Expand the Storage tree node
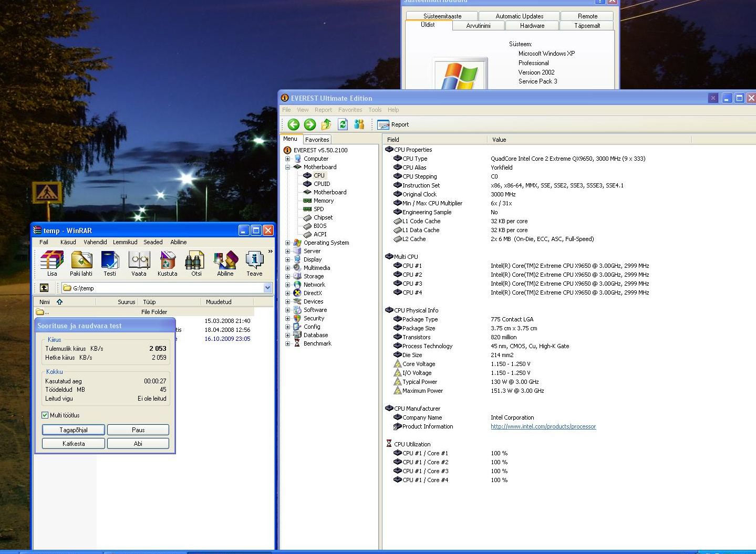 tap(287, 276)
